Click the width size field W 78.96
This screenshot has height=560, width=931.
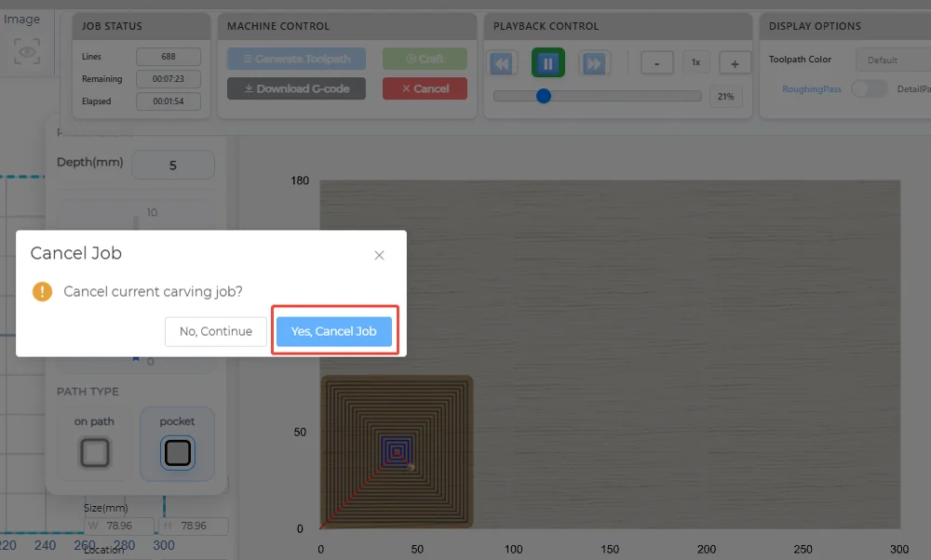pyautogui.click(x=119, y=526)
